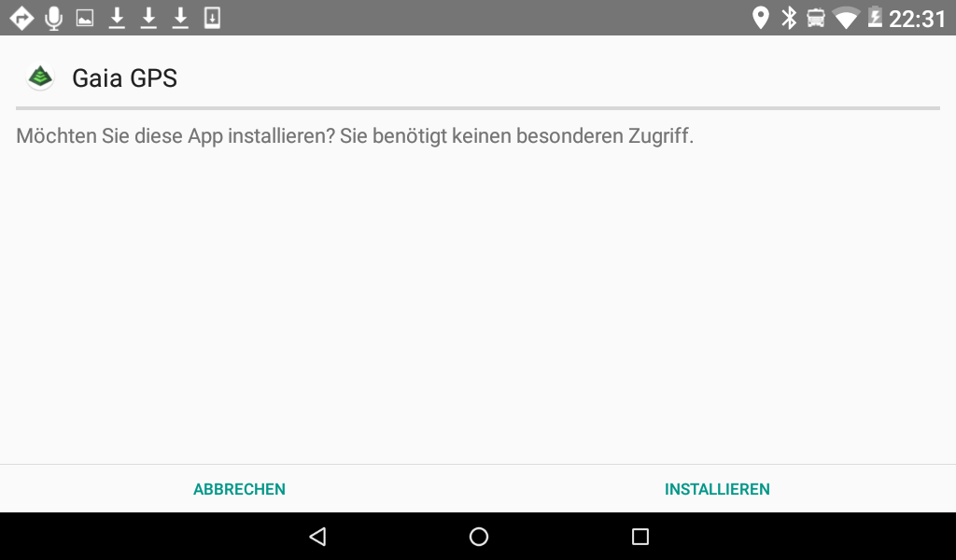This screenshot has width=956, height=560.
Task: Click the Gaia GPS title text
Action: click(x=125, y=78)
